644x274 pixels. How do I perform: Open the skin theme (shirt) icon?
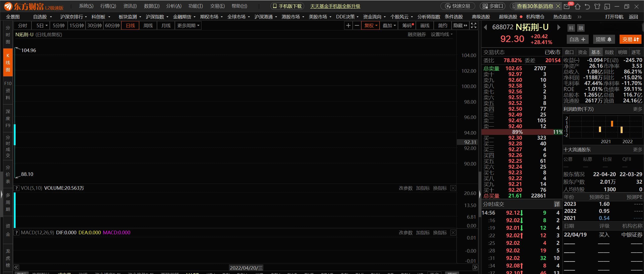coord(597,6)
